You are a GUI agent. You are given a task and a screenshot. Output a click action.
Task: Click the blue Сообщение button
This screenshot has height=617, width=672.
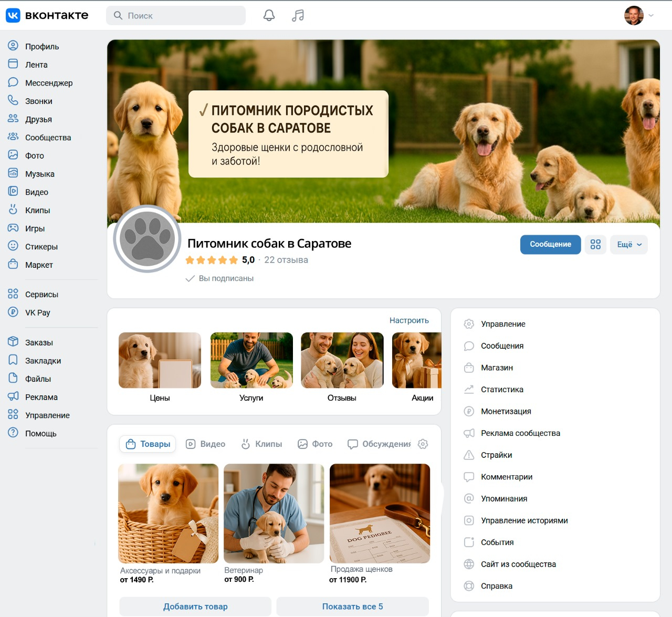click(x=550, y=244)
